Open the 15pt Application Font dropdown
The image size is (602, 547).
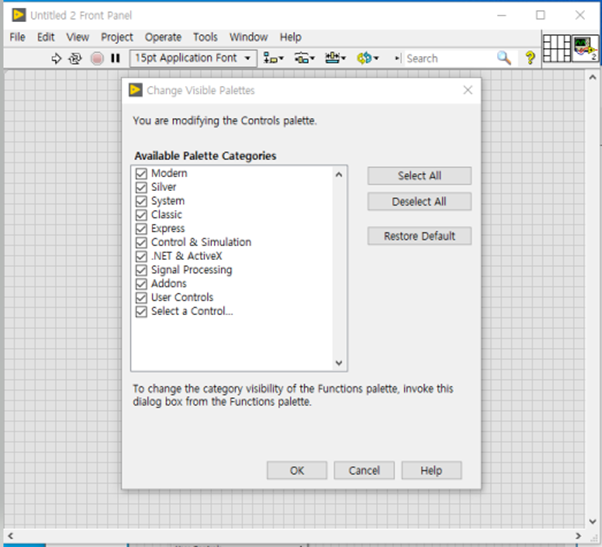tap(193, 58)
